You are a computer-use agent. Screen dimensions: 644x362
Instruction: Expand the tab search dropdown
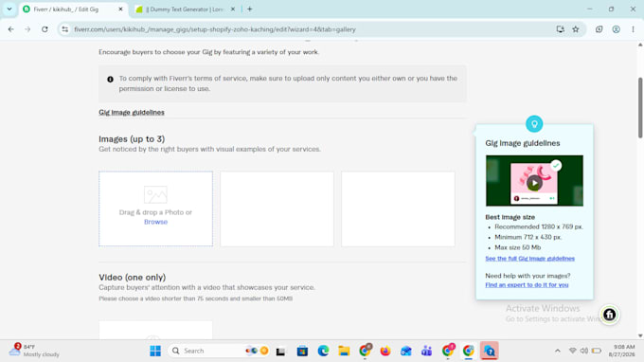(9, 9)
